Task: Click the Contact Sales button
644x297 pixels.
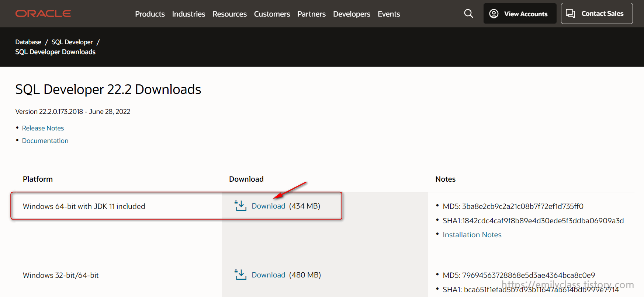Action: 597,14
